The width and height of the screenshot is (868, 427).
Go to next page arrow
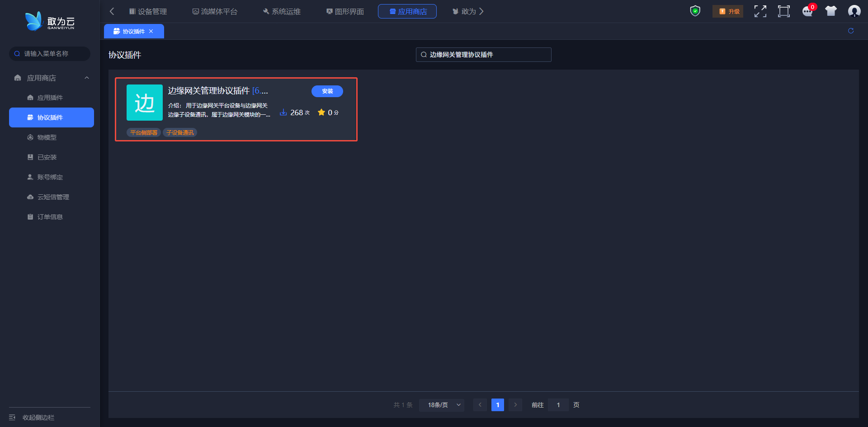pos(515,405)
